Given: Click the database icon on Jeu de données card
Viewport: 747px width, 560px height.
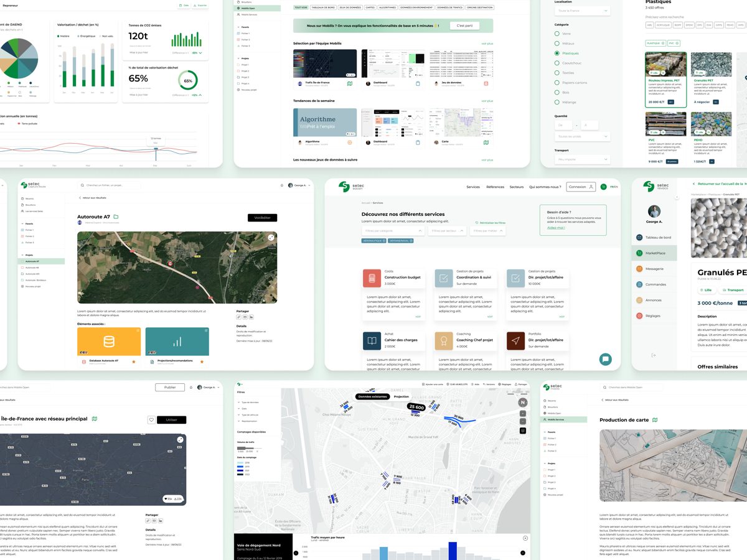Looking at the screenshot, I should (486, 83).
